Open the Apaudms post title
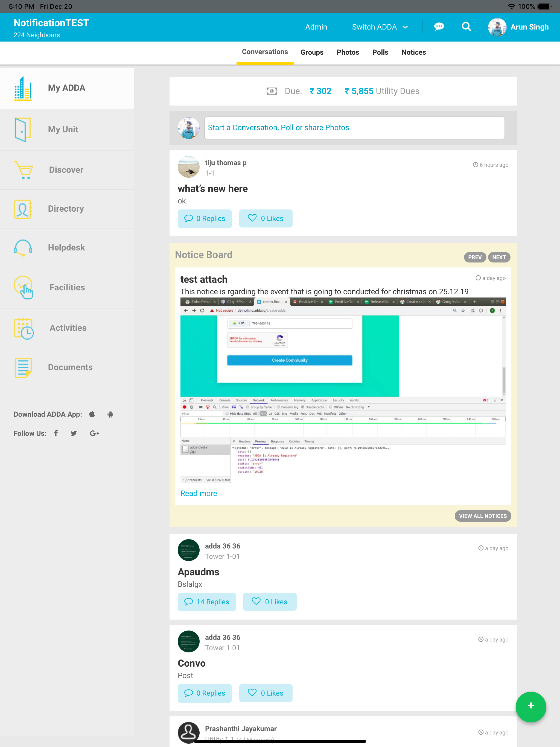The width and height of the screenshot is (560, 747). click(x=198, y=572)
